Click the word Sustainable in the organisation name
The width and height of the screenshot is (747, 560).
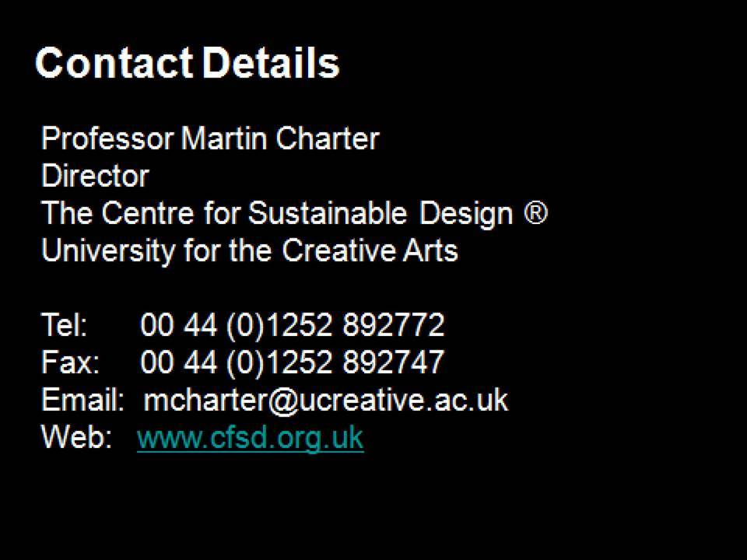click(x=328, y=212)
